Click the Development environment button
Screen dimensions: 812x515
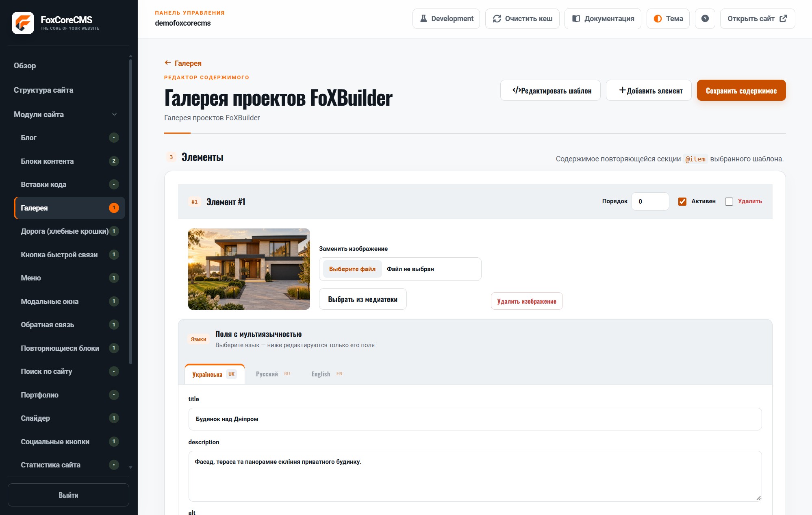[446, 19]
